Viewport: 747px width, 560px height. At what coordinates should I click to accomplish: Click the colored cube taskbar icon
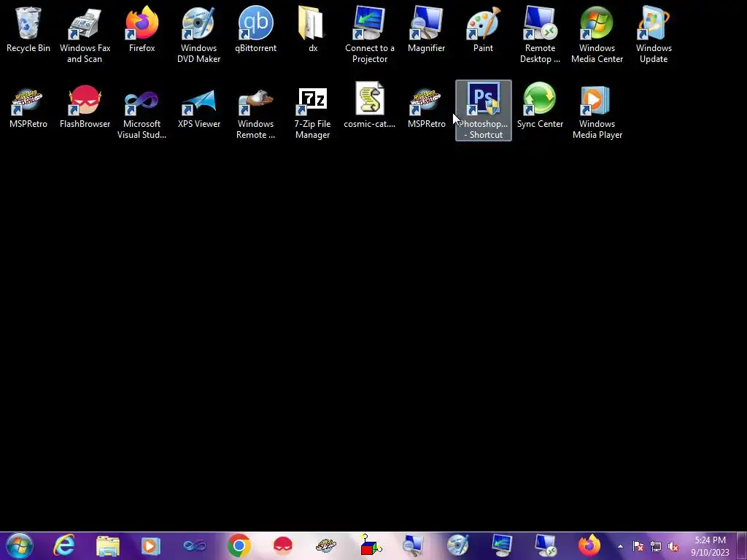point(370,545)
